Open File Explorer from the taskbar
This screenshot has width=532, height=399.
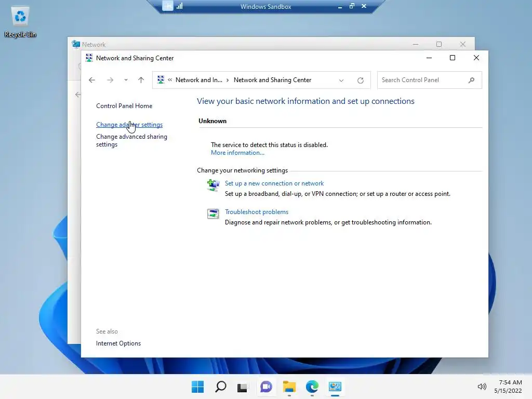click(289, 387)
